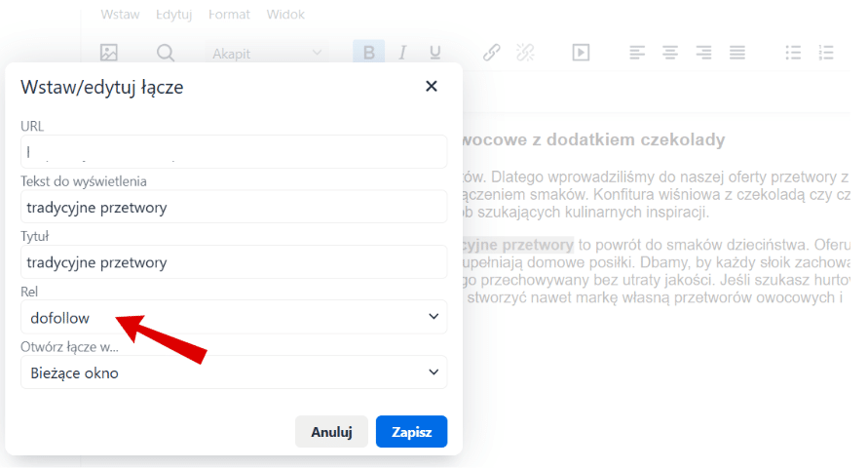Toggle italic formatting
Image resolution: width=868 pixels, height=470 pixels.
point(402,53)
